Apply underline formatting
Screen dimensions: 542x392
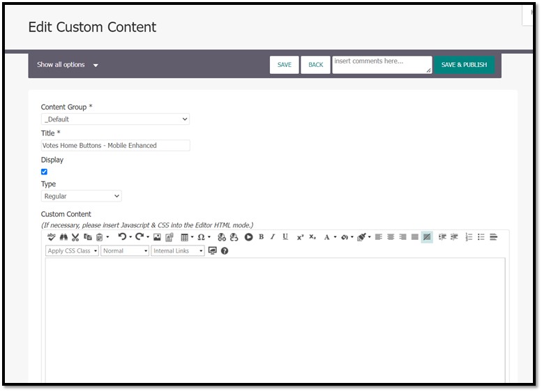[285, 237]
